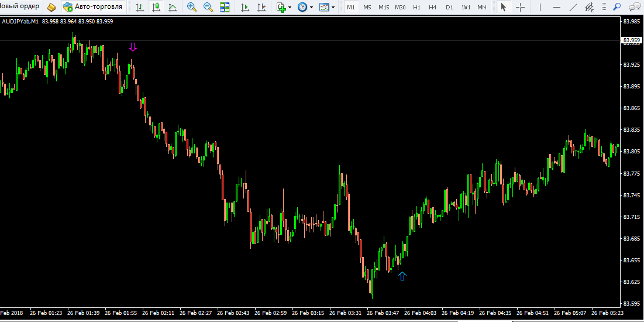Select the MN timeframe
The width and height of the screenshot is (644, 322).
pyautogui.click(x=482, y=8)
